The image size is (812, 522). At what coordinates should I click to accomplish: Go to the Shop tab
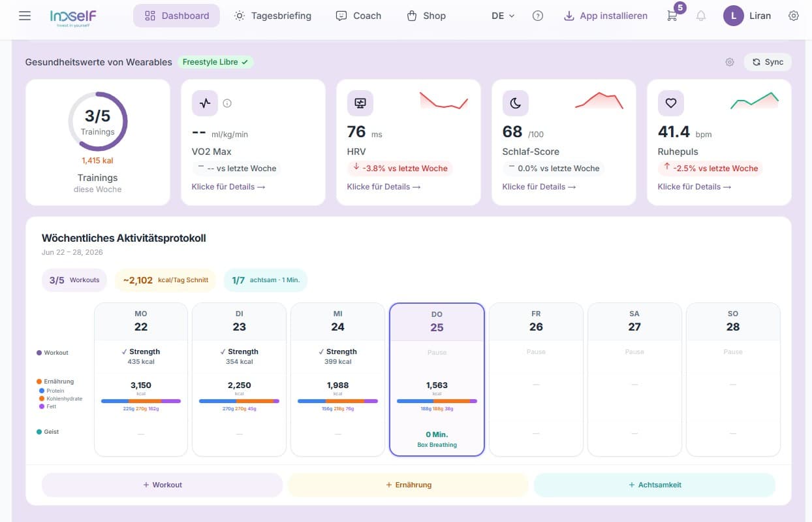pos(426,16)
